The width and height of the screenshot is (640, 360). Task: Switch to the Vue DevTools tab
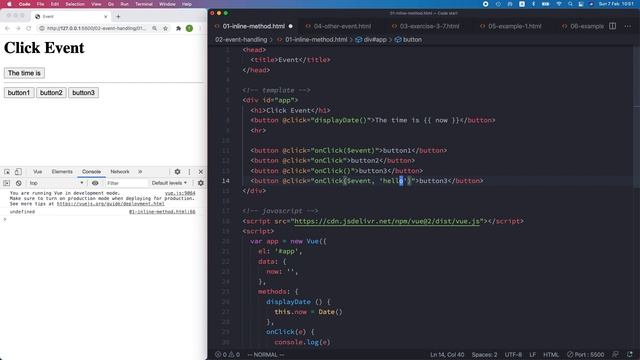click(38, 172)
